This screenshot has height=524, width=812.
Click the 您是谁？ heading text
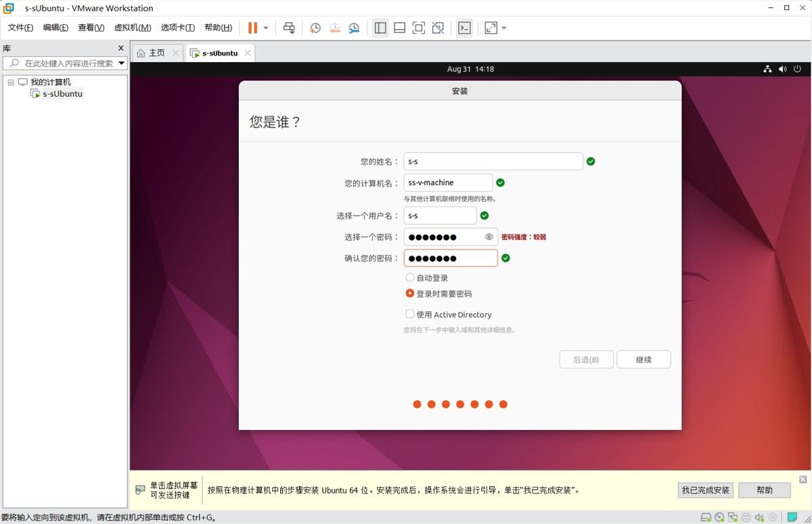(x=275, y=122)
